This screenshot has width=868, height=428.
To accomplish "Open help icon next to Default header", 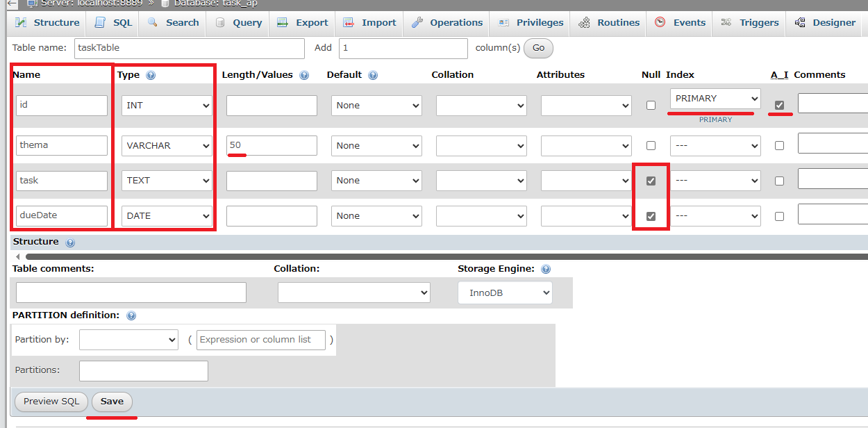I will (x=373, y=75).
